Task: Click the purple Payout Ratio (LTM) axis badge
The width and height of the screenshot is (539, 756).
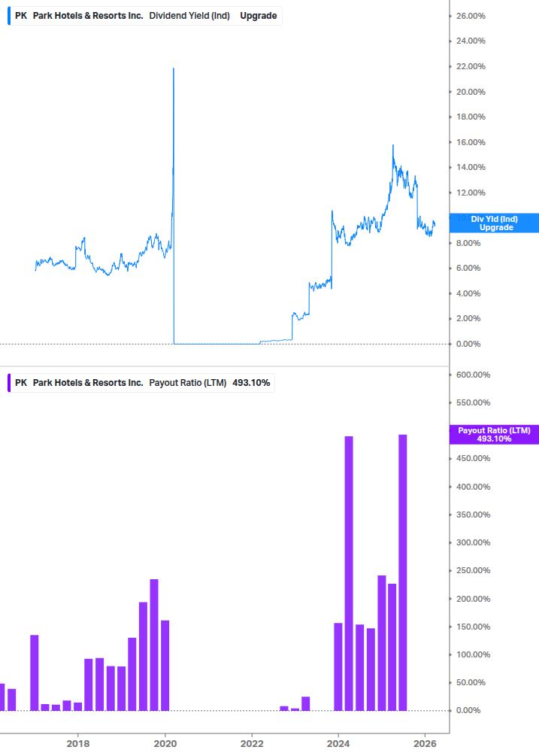Action: (x=494, y=434)
